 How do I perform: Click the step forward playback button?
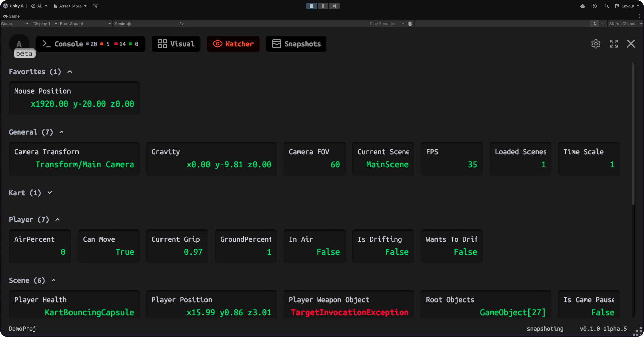[x=334, y=6]
